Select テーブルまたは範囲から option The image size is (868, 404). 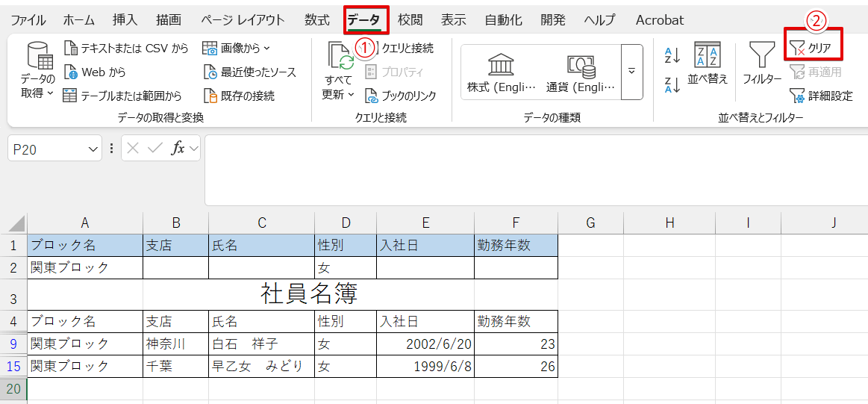click(x=122, y=96)
